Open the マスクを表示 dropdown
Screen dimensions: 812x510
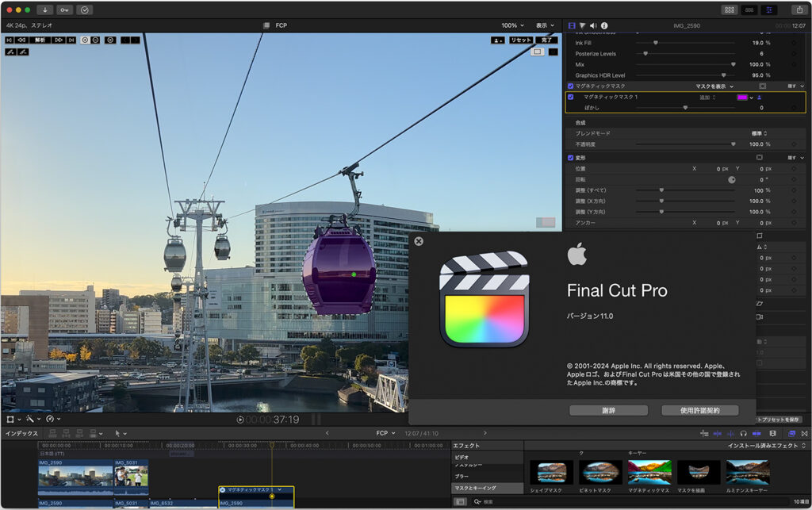point(714,86)
